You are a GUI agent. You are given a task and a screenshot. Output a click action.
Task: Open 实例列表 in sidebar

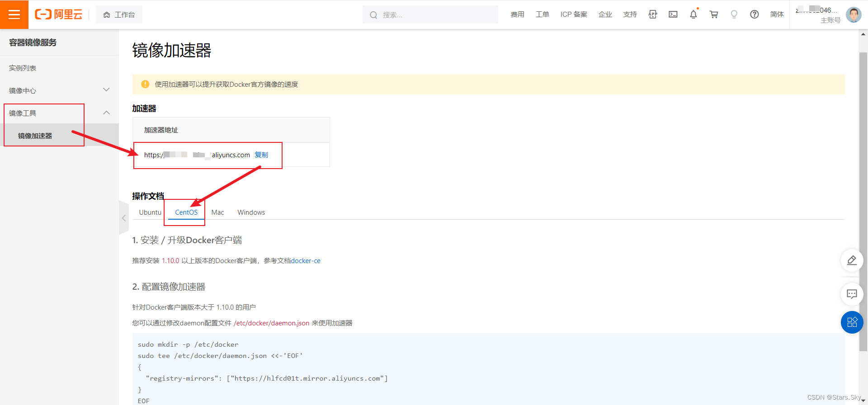23,68
